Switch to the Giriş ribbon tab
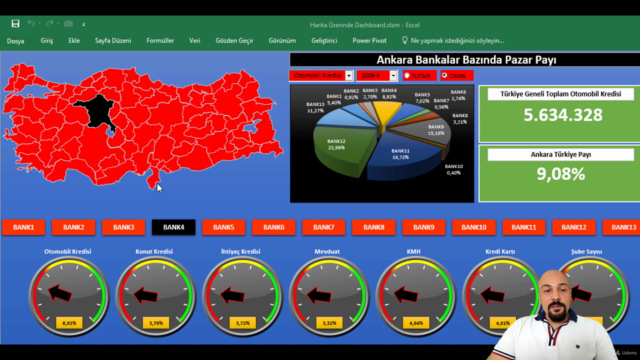The height and width of the screenshot is (360, 640). [47, 40]
